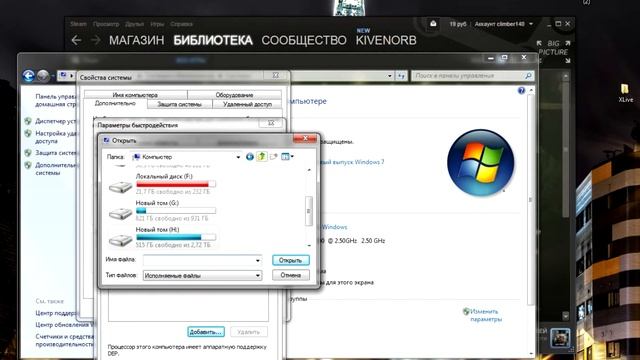The image size is (640, 360).
Task: Open the Steam menu
Action: click(x=78, y=24)
